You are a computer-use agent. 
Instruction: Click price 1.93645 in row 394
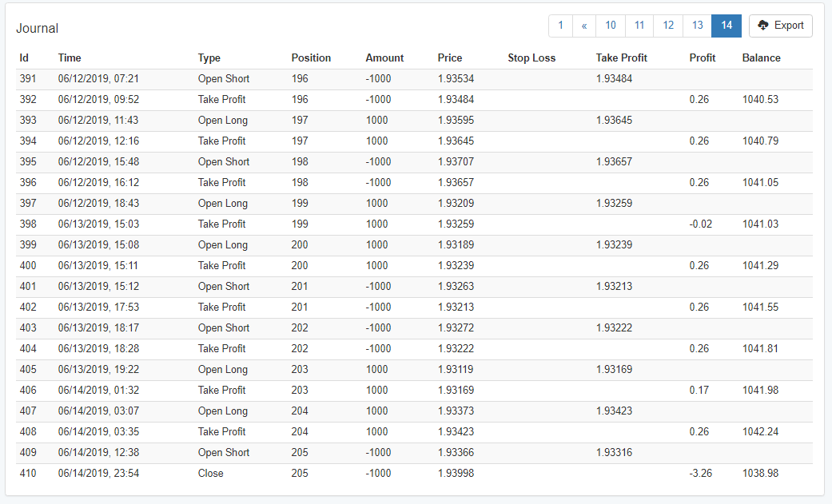click(x=456, y=141)
